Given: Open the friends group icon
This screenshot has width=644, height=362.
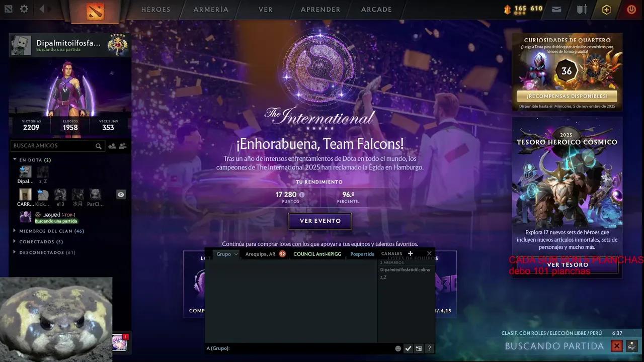Looking at the screenshot, I should click(122, 146).
